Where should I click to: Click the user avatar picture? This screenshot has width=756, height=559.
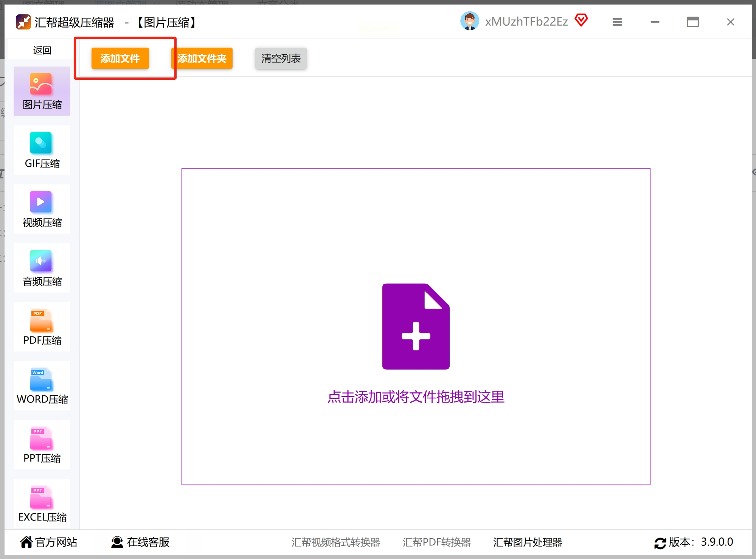pyautogui.click(x=469, y=21)
